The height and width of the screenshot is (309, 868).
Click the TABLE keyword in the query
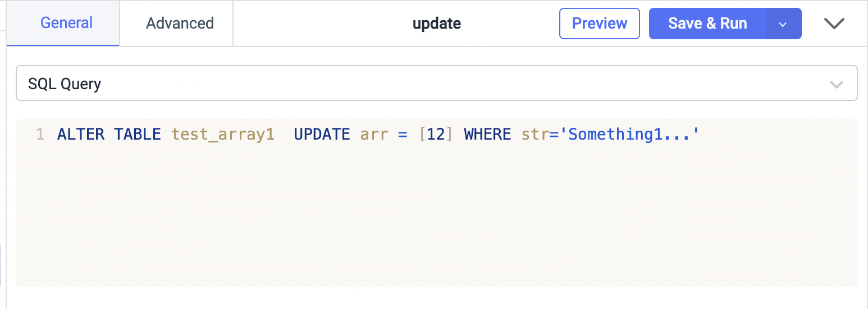pyautogui.click(x=138, y=135)
